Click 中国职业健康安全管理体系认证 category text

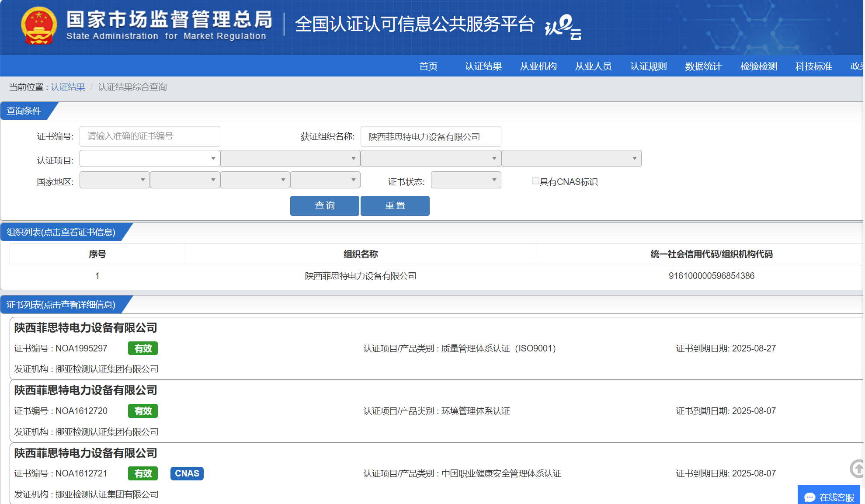[501, 473]
